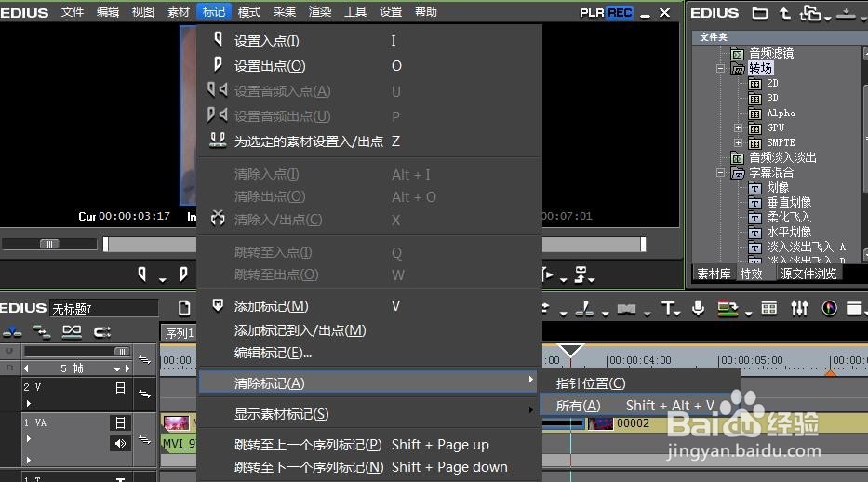Viewport: 868px width, 482px height.
Task: Select 设置出点(O) menu entry
Action: [x=369, y=66]
